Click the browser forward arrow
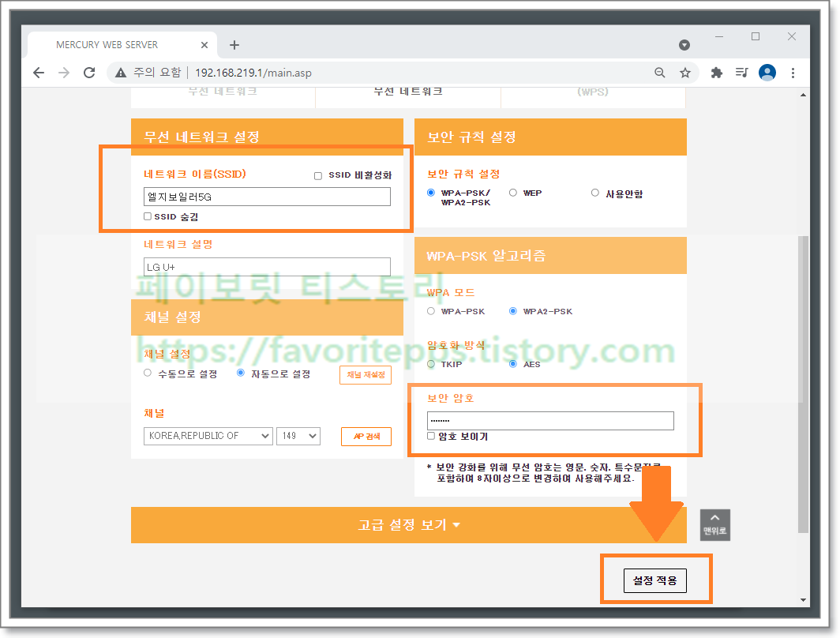The width and height of the screenshot is (840, 638). click(64, 73)
